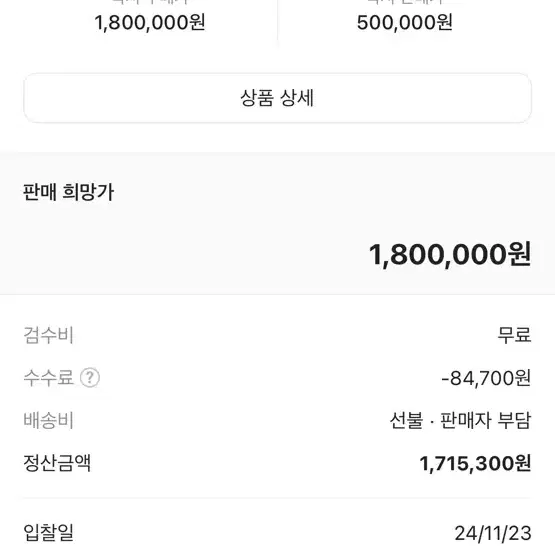This screenshot has height=555, width=555.
Task: Click the -84,700원 fee amount
Action: [486, 378]
